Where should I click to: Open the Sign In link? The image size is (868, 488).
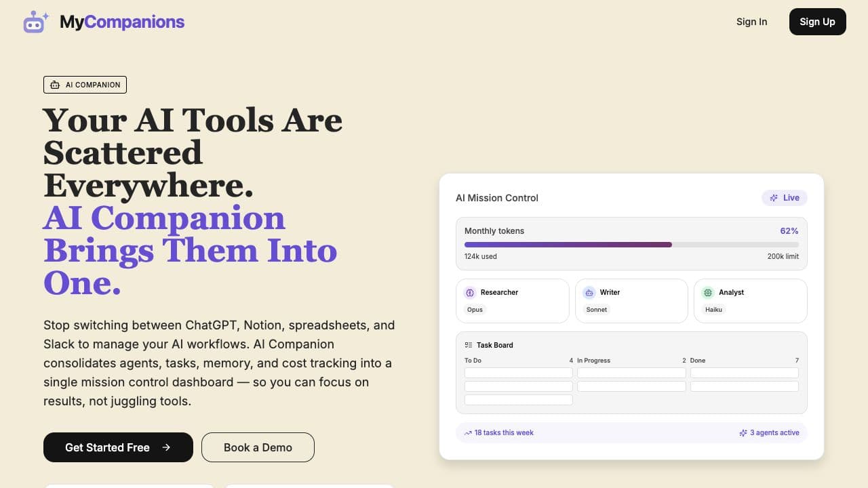click(x=751, y=22)
